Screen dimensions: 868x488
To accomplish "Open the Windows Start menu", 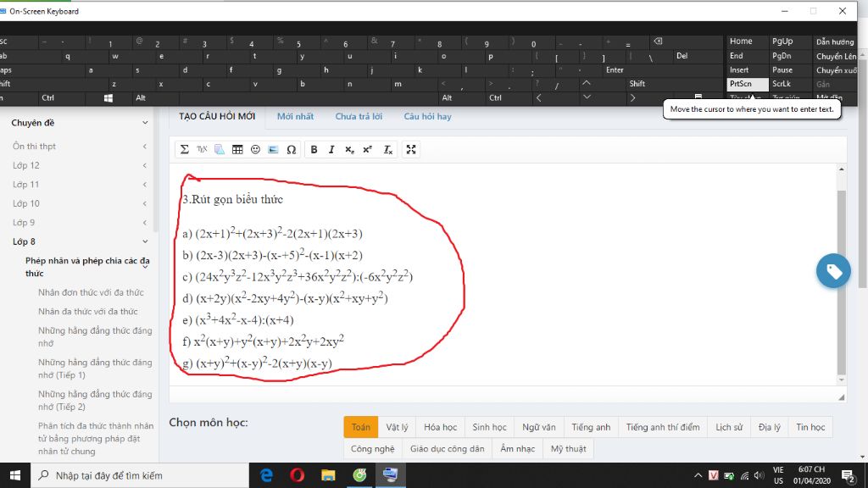I will click(15, 475).
